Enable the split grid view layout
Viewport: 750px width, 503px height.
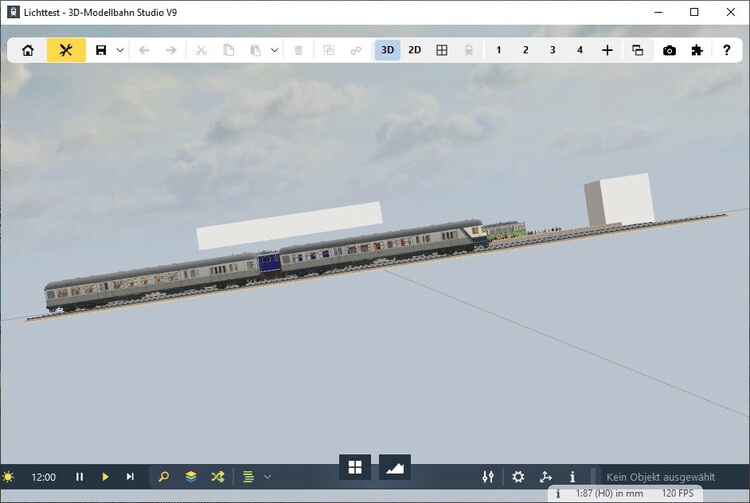(x=442, y=50)
